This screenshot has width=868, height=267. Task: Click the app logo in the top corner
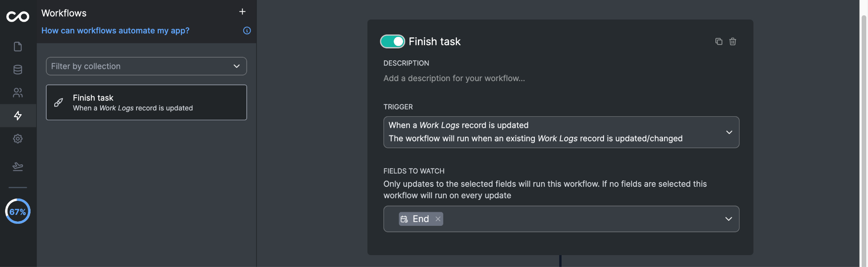tap(18, 16)
